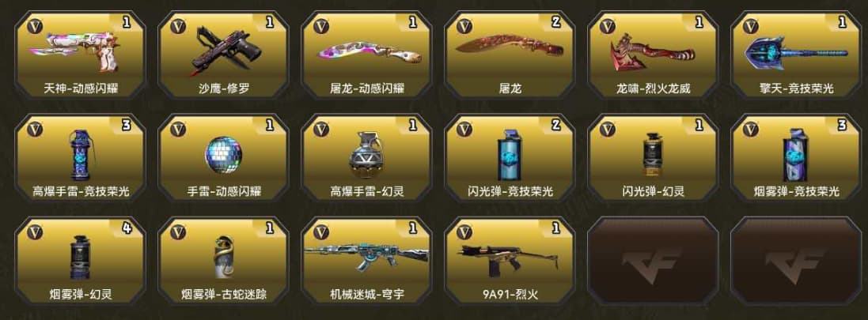Select the 闪光弹-竞技荣光 flashbang
Screen dimensions: 868x320
(x=510, y=157)
